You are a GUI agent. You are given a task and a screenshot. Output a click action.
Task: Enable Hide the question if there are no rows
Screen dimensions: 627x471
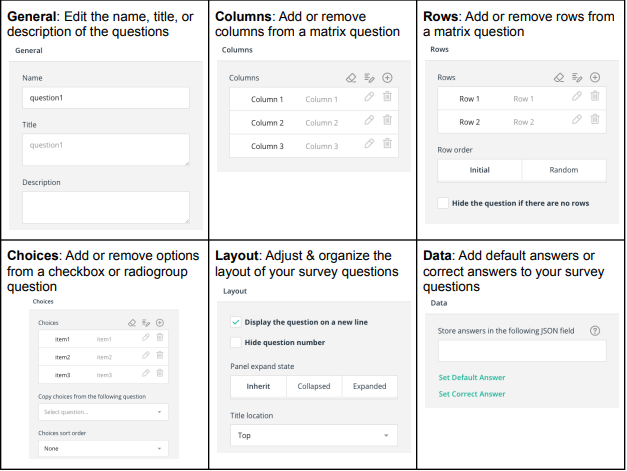(x=443, y=203)
